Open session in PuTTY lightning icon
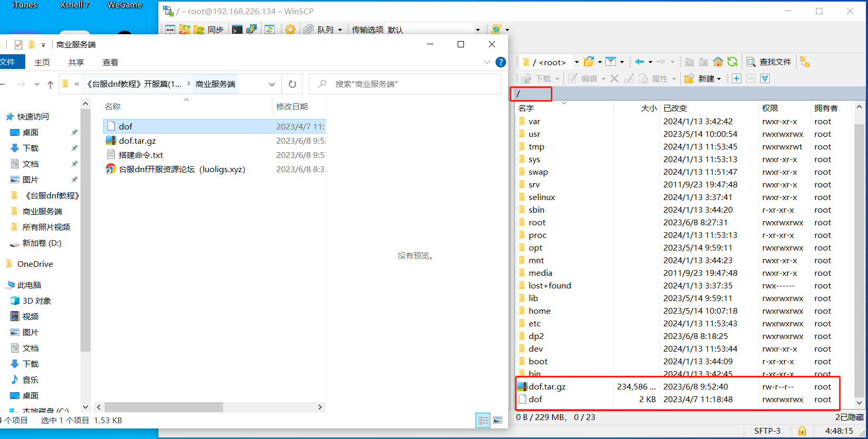 click(x=251, y=29)
